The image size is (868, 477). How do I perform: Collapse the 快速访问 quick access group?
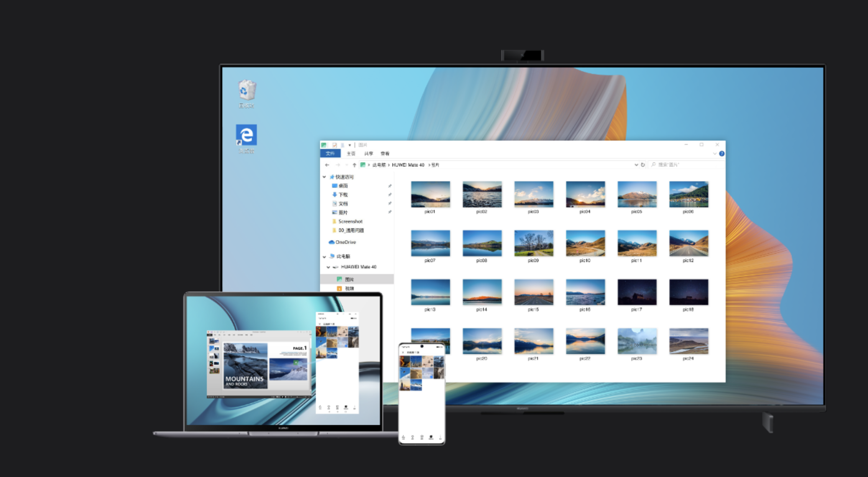point(324,177)
